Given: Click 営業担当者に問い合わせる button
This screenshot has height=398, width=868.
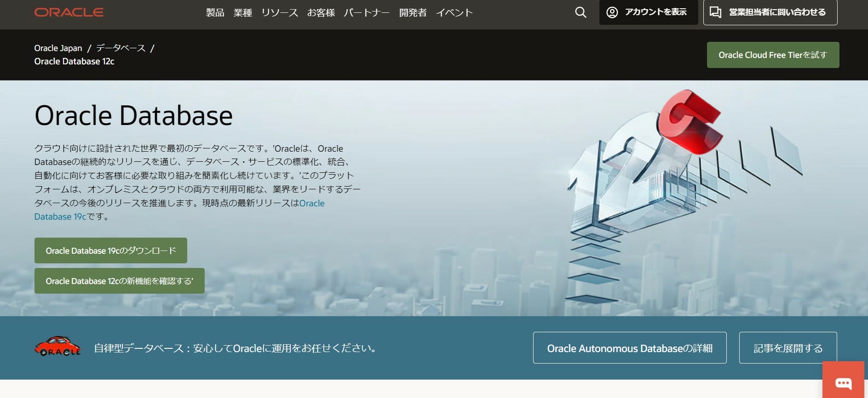Looking at the screenshot, I should point(770,12).
